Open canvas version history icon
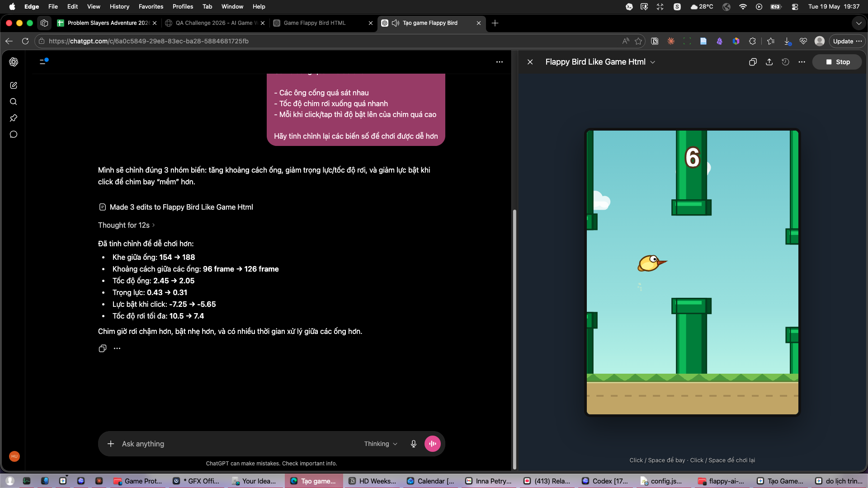868x488 pixels. point(785,62)
